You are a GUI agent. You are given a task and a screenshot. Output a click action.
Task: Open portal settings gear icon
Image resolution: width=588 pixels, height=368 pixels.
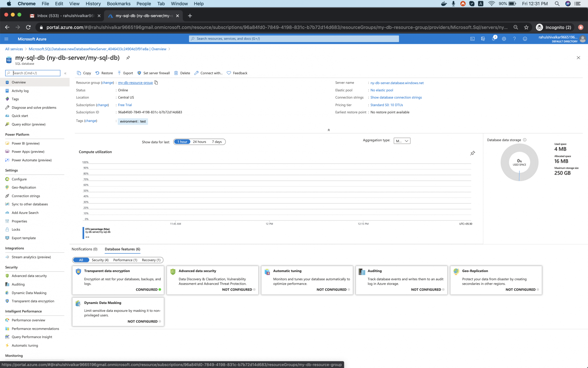point(504,39)
